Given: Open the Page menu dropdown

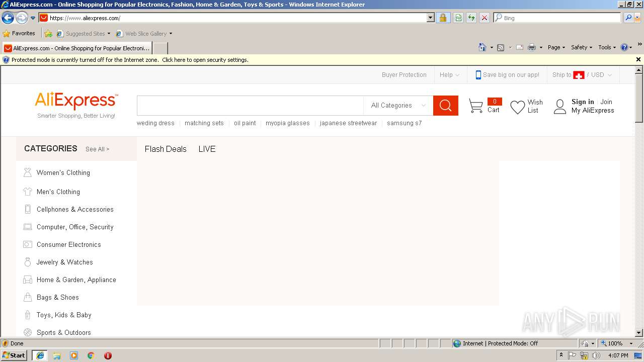Looking at the screenshot, I should tap(556, 47).
